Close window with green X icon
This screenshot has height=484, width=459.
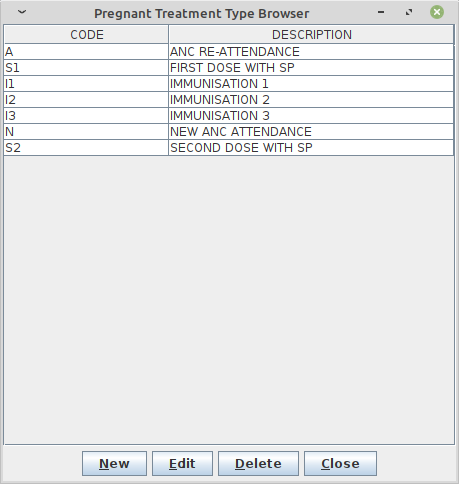click(x=437, y=12)
